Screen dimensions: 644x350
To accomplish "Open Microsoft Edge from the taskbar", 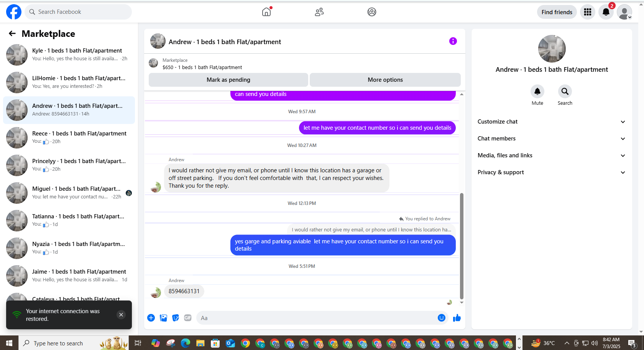I will [x=185, y=343].
